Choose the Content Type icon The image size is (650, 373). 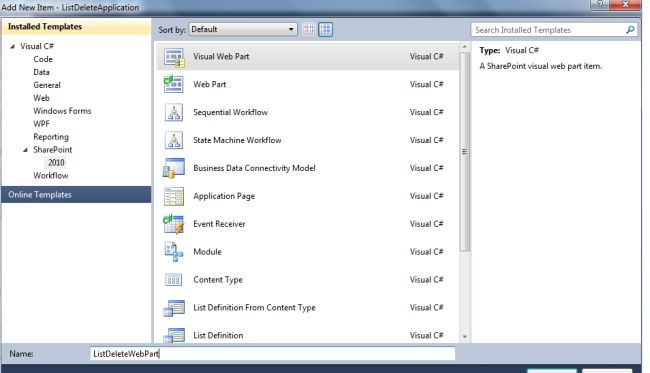pyautogui.click(x=173, y=280)
